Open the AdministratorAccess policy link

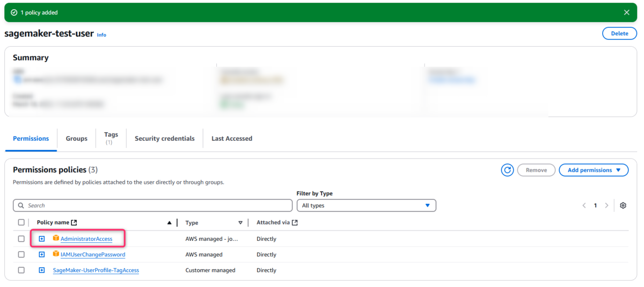click(86, 239)
